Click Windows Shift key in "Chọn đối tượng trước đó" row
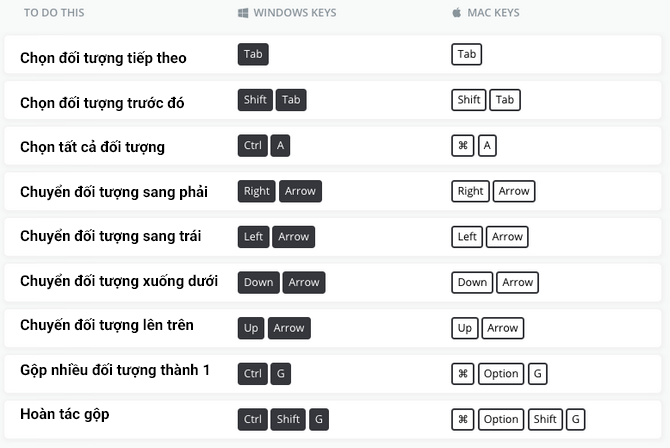Viewport: 670px width, 448px height. 255,100
